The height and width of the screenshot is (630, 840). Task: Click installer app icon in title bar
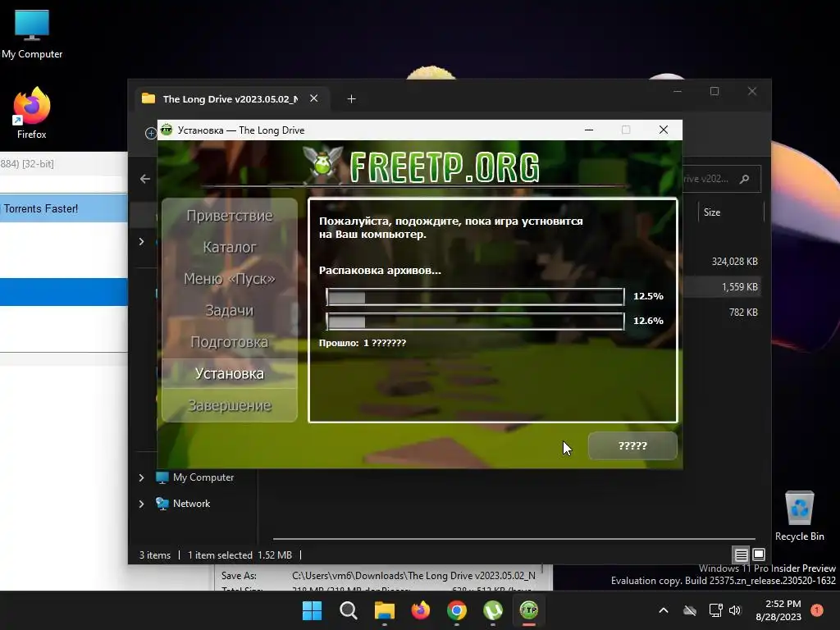point(167,130)
